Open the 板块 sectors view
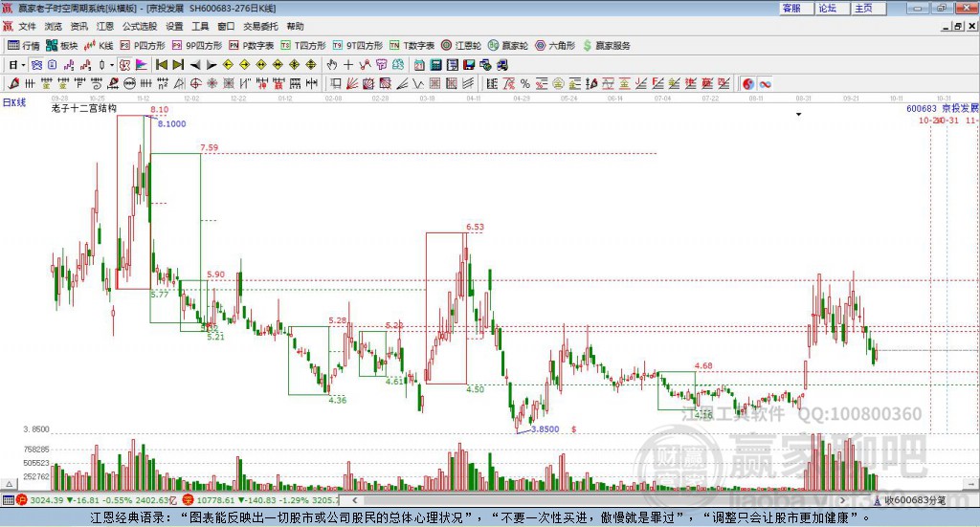The height and width of the screenshot is (527, 980). (x=61, y=46)
